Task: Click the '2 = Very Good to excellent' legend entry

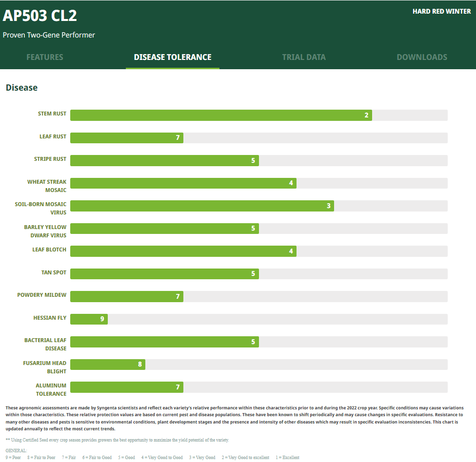Action: 245,458
